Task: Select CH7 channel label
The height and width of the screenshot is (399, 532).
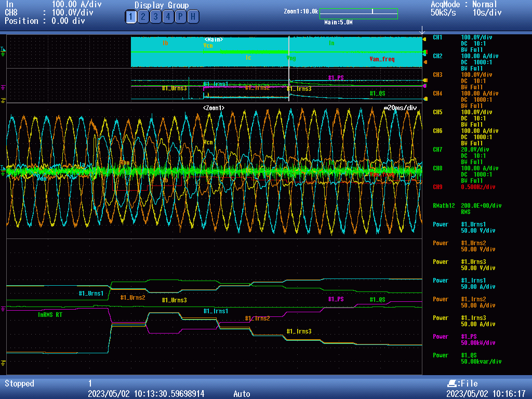Action: click(x=437, y=150)
